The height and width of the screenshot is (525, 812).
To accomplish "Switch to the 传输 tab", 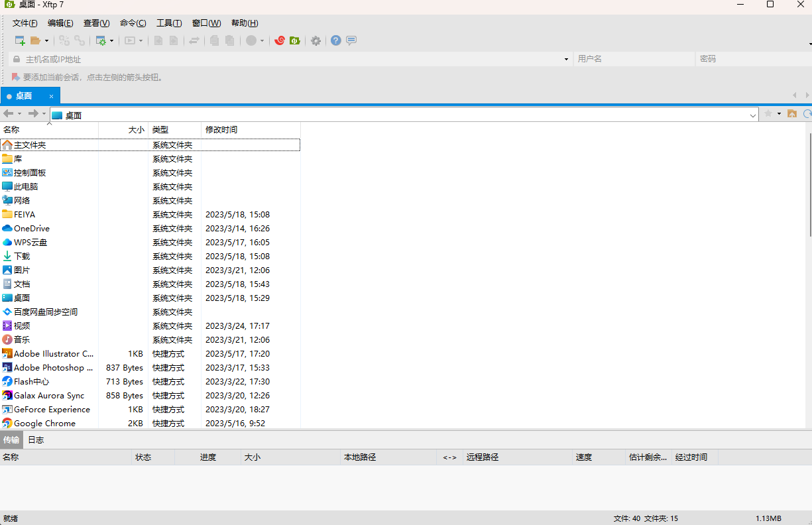I will [11, 439].
